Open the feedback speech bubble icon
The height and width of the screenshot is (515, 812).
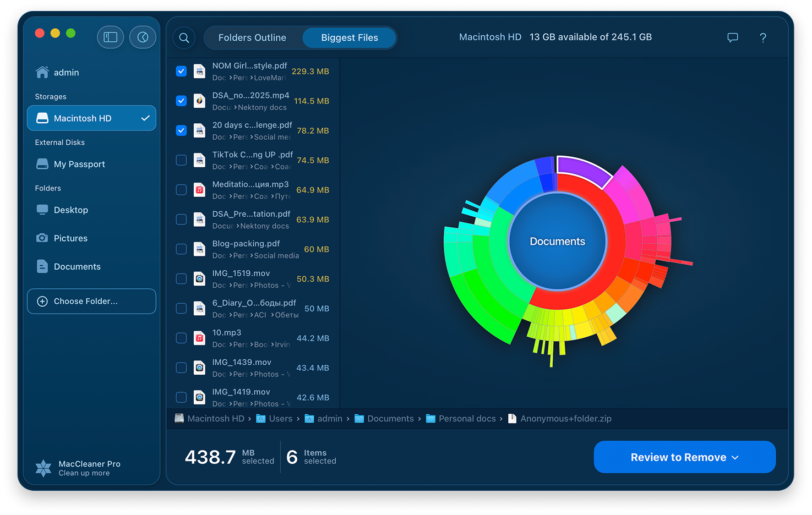click(732, 37)
